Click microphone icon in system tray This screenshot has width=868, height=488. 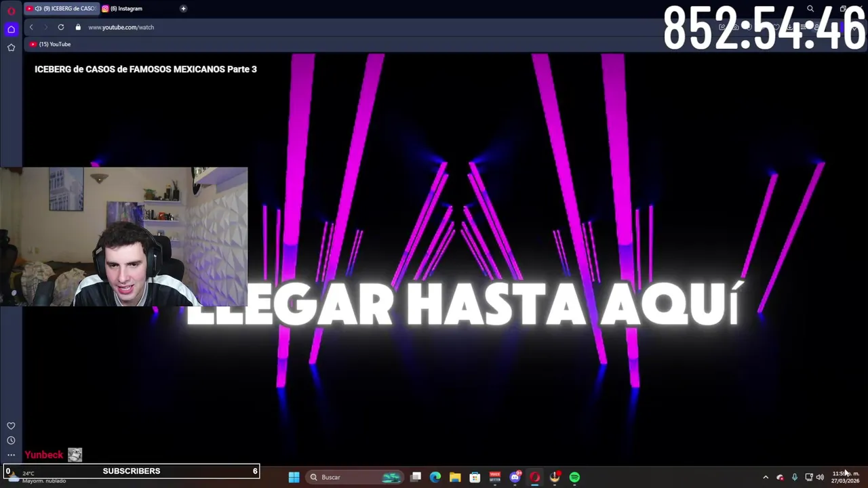(x=794, y=477)
